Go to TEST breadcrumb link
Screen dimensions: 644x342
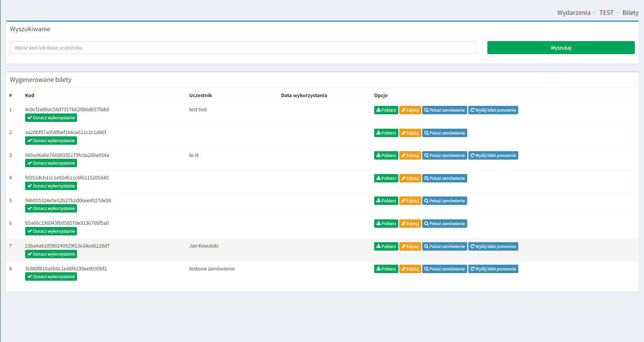(606, 13)
